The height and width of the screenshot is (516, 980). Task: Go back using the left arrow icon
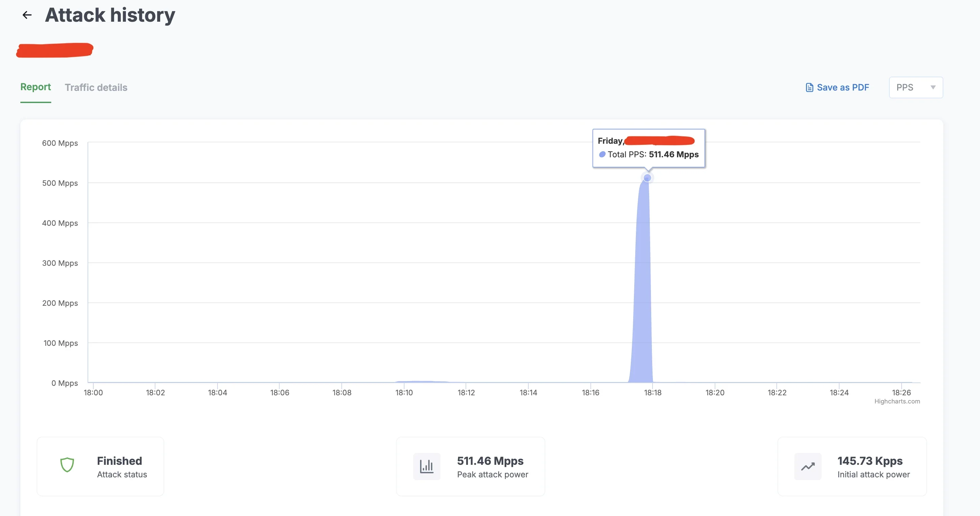pyautogui.click(x=27, y=15)
